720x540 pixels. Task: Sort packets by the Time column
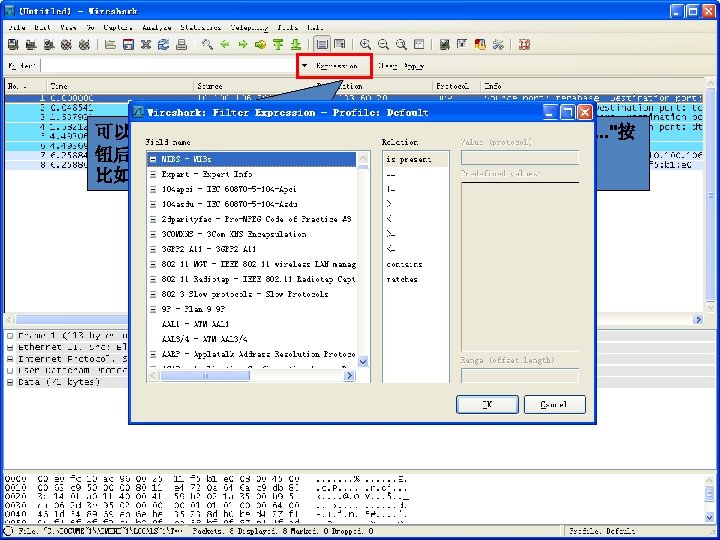pyautogui.click(x=120, y=86)
